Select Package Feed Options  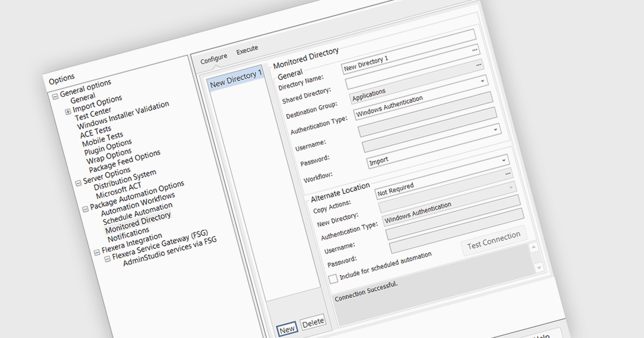(125, 161)
